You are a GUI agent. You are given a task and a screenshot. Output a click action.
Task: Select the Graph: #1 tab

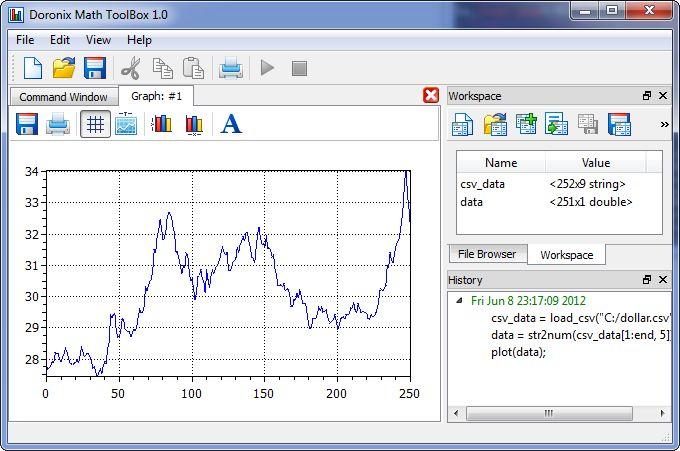(156, 96)
